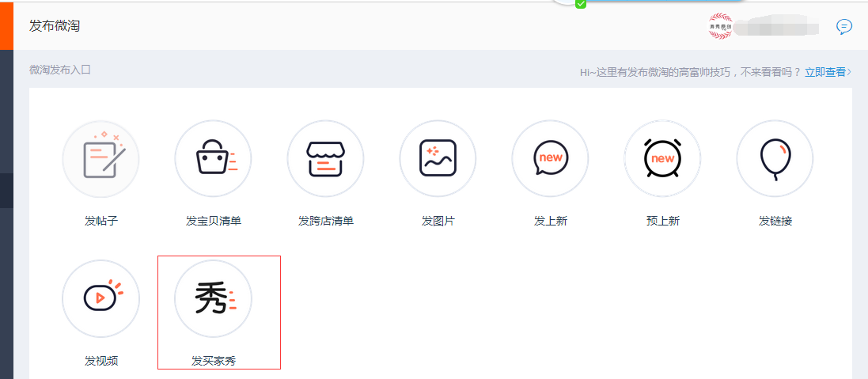The height and width of the screenshot is (379, 868).
Task: Select the 发跨店清单 storefront icon
Action: click(325, 159)
